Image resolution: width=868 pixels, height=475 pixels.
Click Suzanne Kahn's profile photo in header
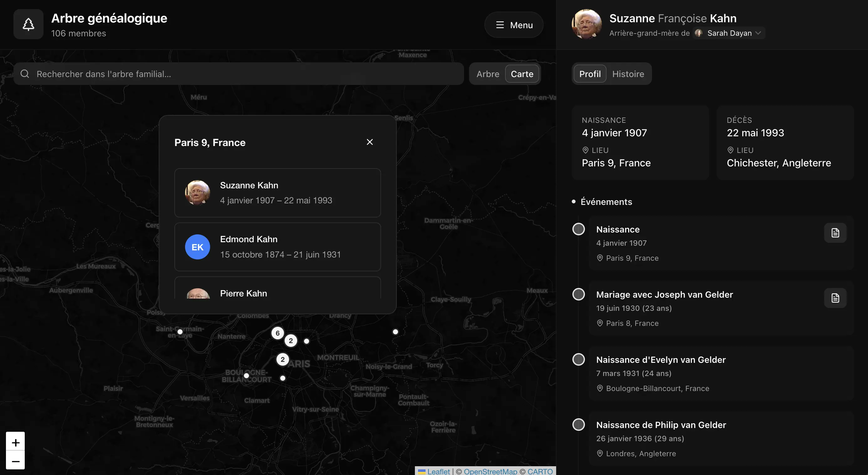[x=586, y=24]
